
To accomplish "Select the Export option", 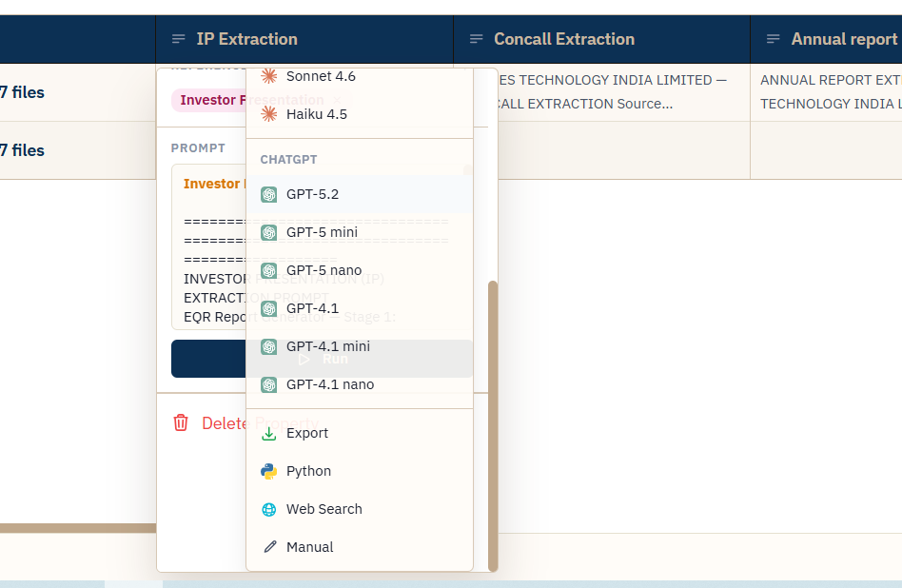I will tap(360, 433).
